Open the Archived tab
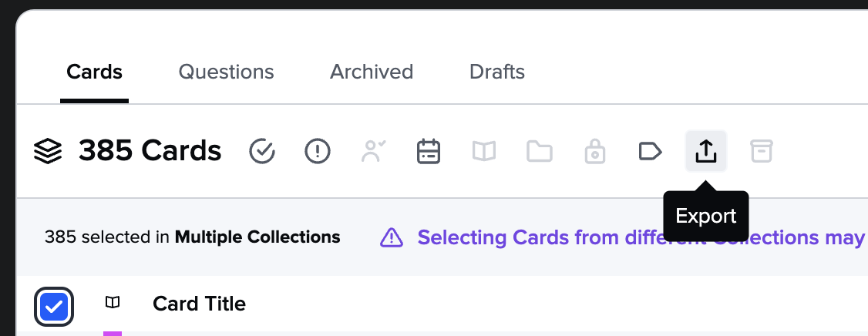 [x=372, y=72]
